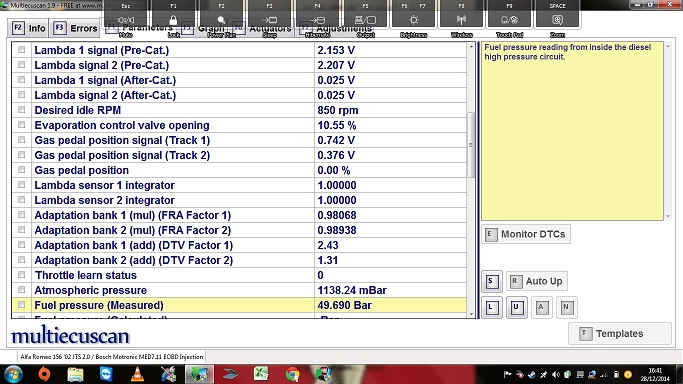Launch VLC from the taskbar
Screen dimensions: 683x384
pyautogui.click(x=138, y=374)
